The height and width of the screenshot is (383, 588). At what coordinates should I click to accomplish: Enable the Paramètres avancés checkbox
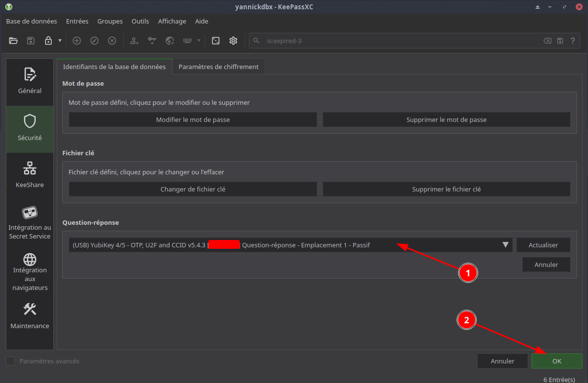click(x=10, y=361)
